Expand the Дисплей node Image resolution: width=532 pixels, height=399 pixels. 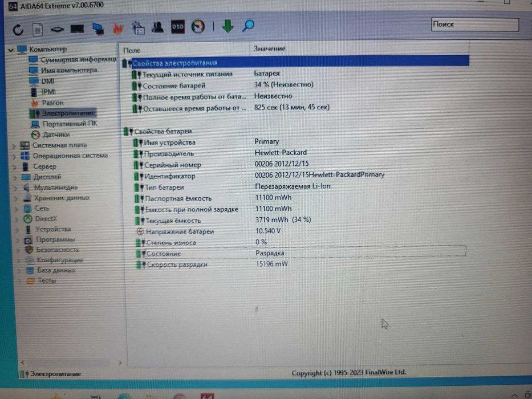[x=15, y=177]
